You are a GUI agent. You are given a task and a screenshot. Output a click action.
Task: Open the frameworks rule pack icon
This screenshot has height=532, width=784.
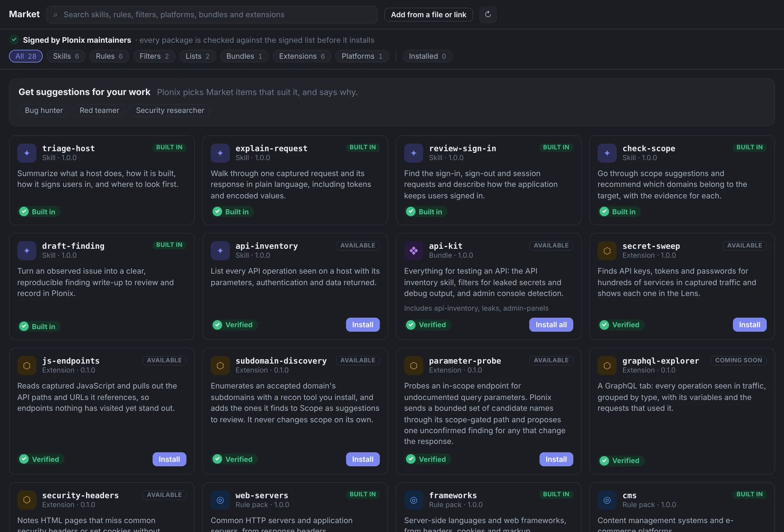[414, 500]
